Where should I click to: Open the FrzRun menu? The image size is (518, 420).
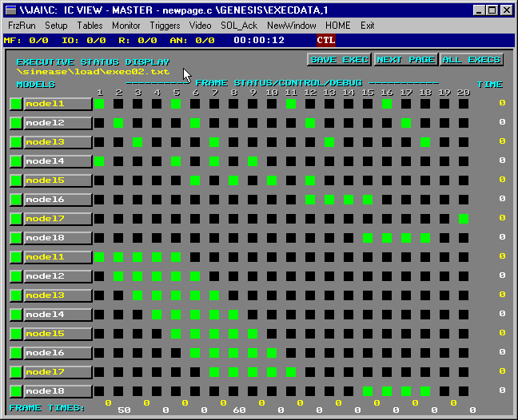point(22,26)
